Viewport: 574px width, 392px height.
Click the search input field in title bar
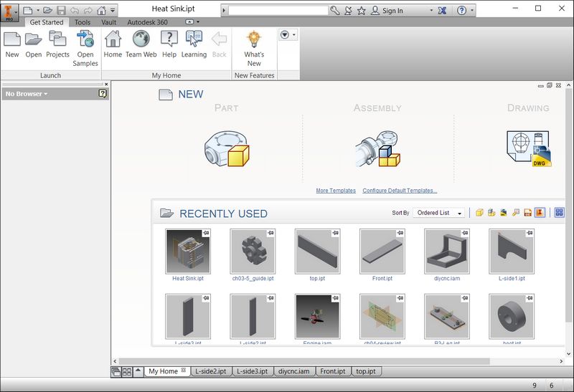pyautogui.click(x=278, y=11)
